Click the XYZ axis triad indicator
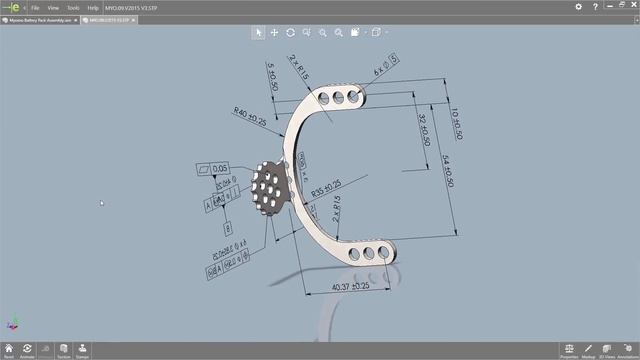 [12, 324]
